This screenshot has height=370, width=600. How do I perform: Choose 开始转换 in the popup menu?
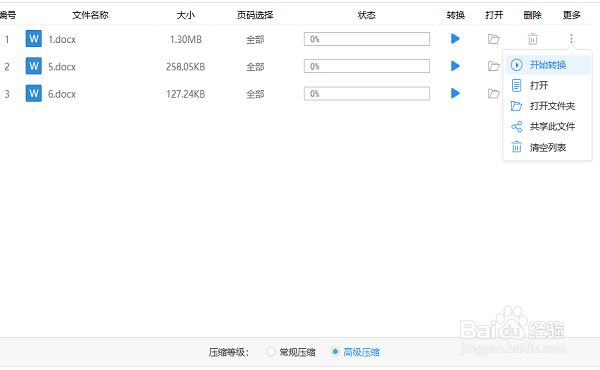tap(548, 65)
